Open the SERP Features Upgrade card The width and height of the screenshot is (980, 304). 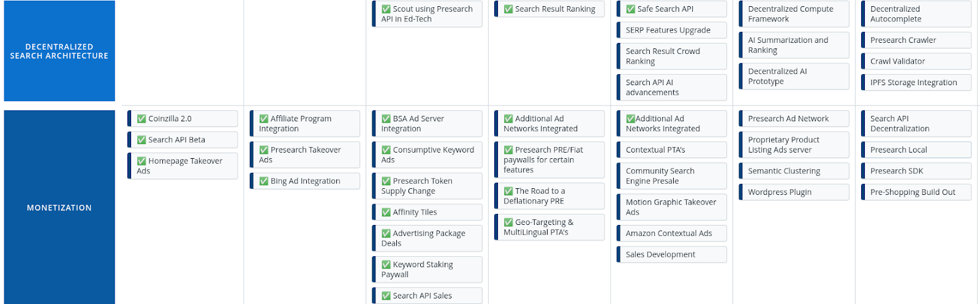[x=672, y=30]
